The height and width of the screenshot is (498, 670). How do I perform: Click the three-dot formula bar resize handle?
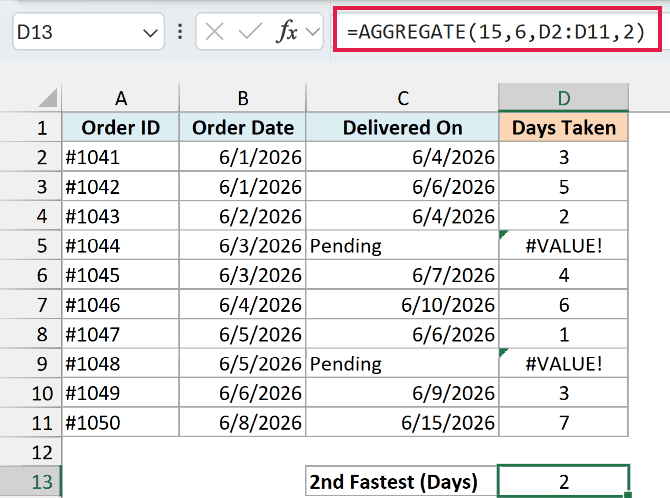coord(180,32)
